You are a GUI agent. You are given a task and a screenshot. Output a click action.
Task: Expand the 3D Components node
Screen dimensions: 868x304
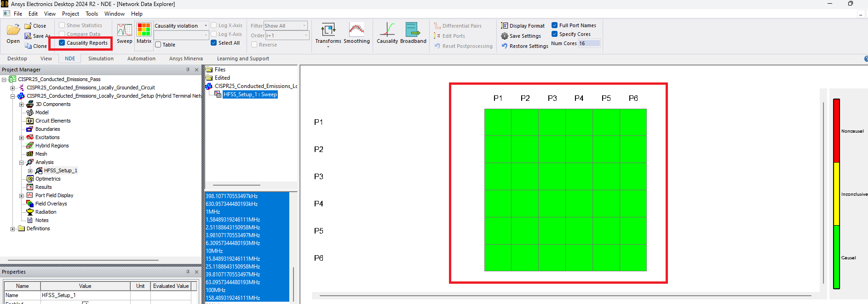[x=21, y=104]
